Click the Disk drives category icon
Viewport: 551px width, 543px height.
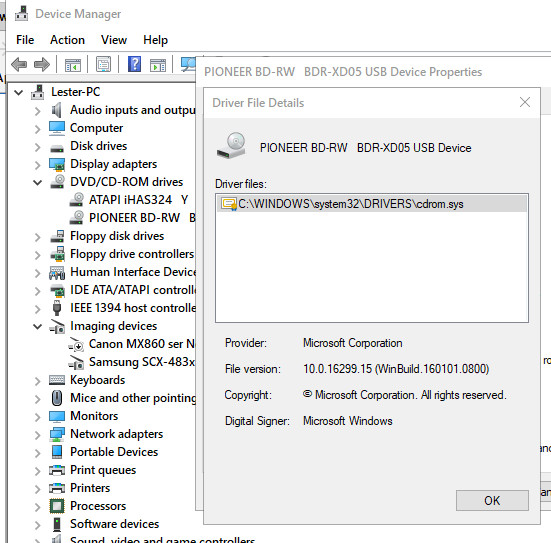[x=57, y=148]
